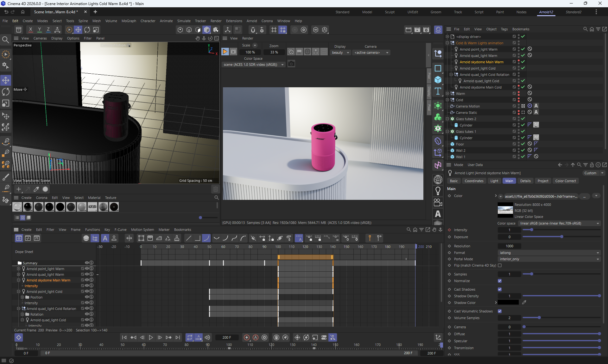Toggle the Normalize checkbox
608x364 pixels.
500,281
